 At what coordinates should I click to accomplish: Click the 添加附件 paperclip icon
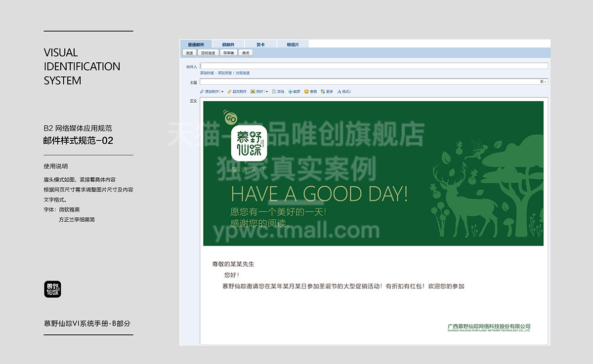pos(202,92)
